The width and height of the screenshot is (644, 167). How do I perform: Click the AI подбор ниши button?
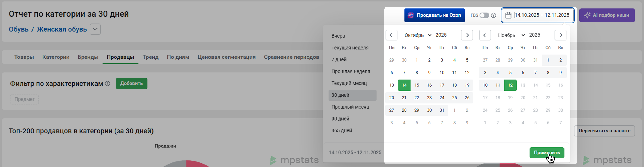click(607, 15)
